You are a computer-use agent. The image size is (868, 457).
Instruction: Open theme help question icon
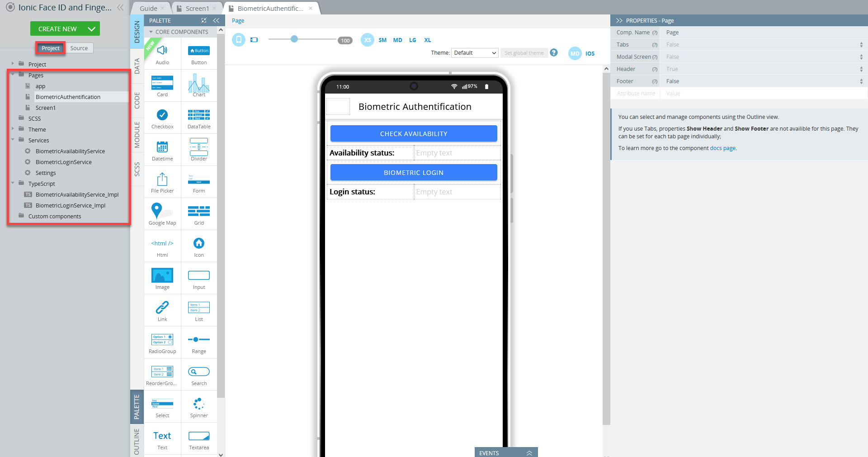[x=554, y=53]
